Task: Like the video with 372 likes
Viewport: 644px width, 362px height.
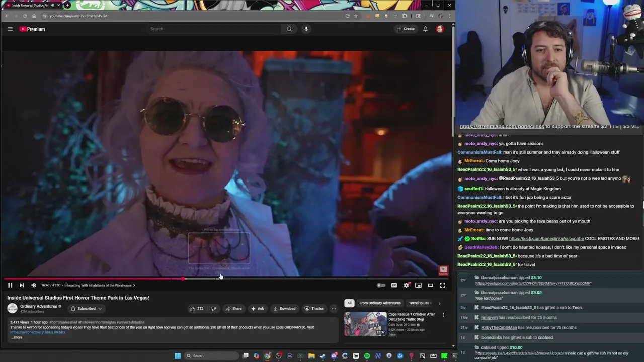Action: pos(197,308)
